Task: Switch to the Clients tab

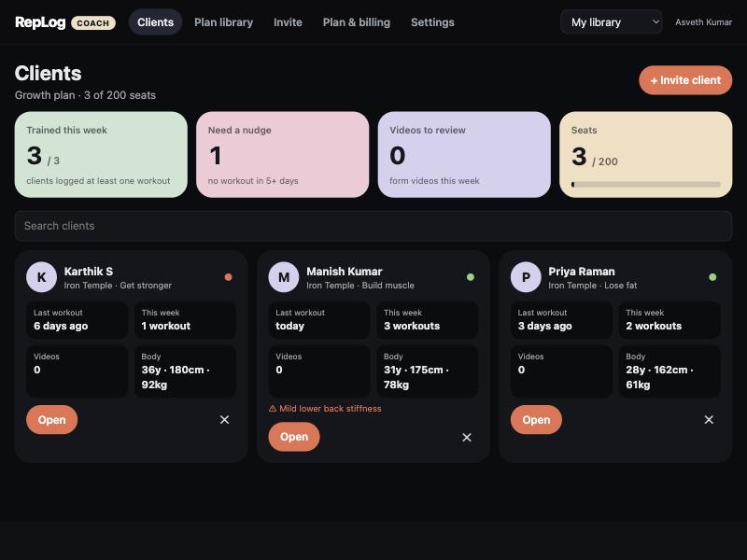Action: tap(155, 22)
